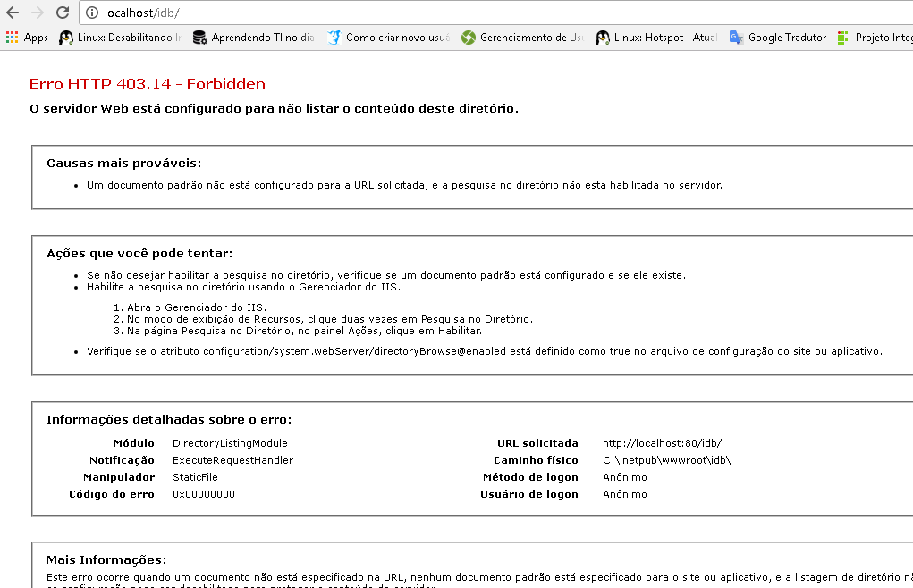Click the error code '0x00000000'
This screenshot has width=913, height=588.
pos(204,494)
